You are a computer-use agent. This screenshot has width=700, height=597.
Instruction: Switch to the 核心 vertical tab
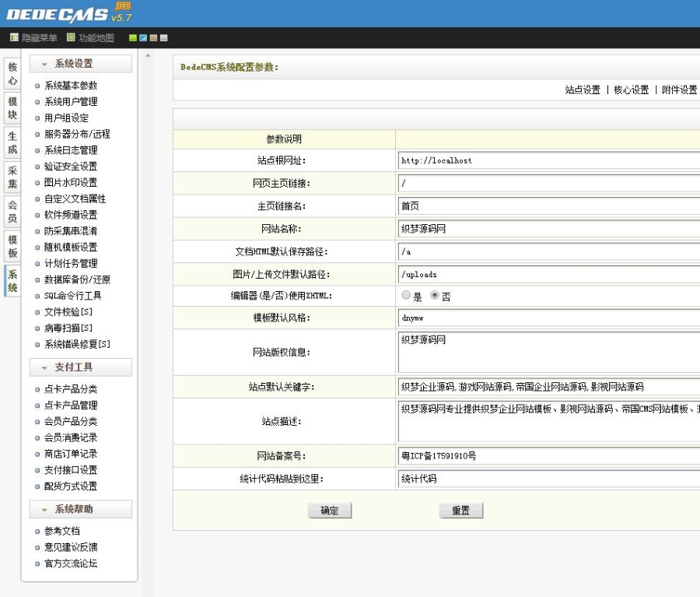point(12,73)
